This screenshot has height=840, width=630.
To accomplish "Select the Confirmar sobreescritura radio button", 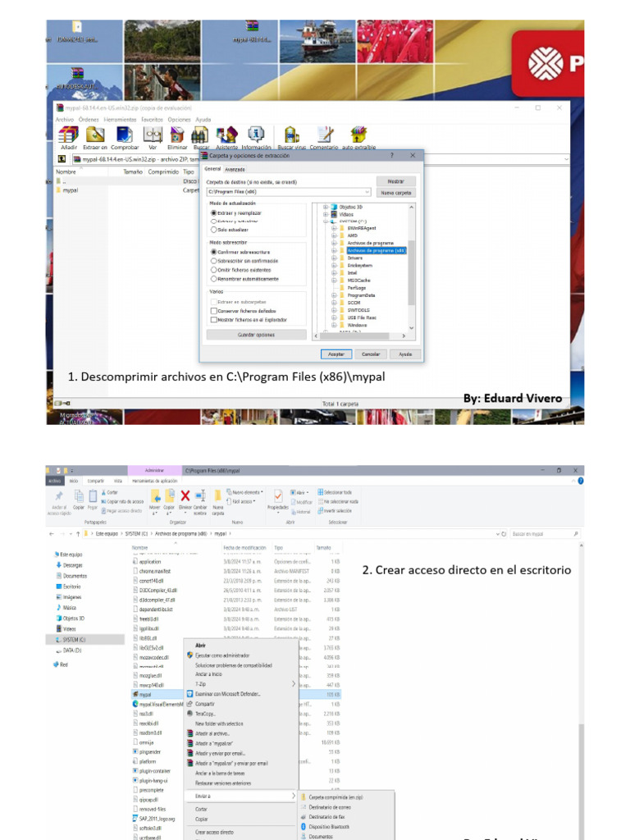I will point(214,252).
